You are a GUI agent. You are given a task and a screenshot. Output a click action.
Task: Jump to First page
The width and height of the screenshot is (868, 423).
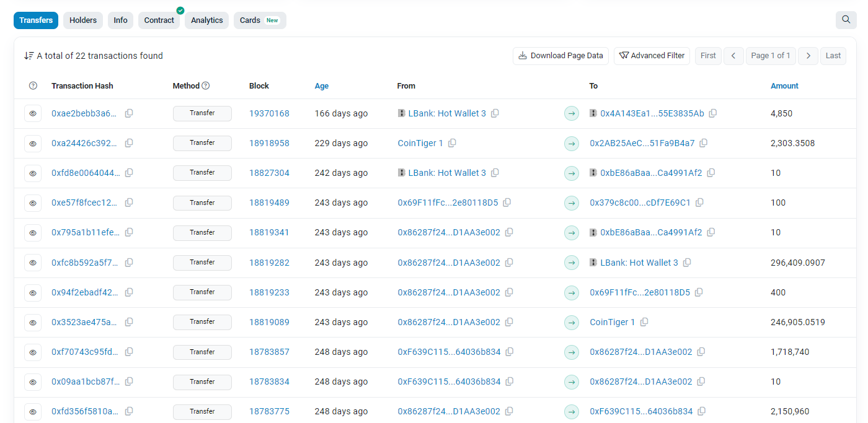(708, 56)
